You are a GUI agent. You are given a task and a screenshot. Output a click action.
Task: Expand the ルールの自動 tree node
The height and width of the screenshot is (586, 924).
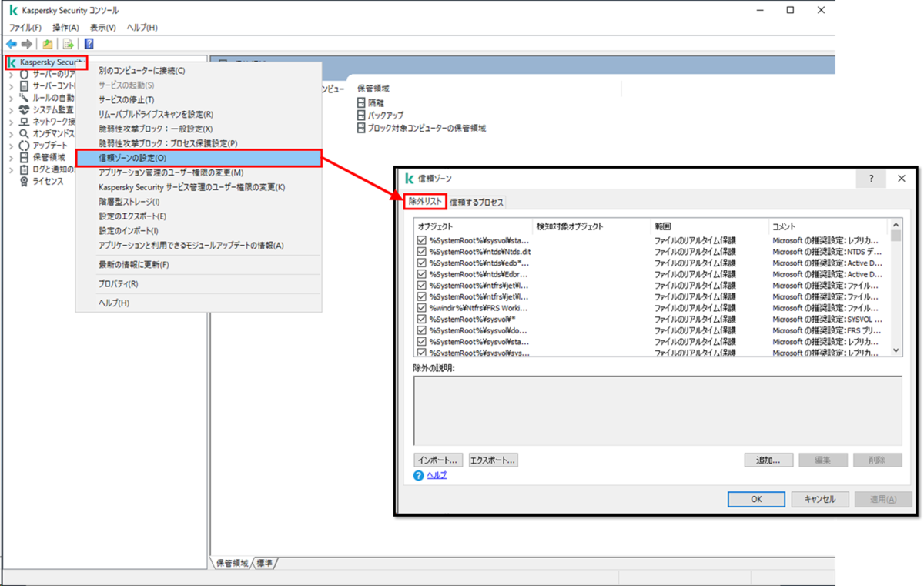coord(11,98)
